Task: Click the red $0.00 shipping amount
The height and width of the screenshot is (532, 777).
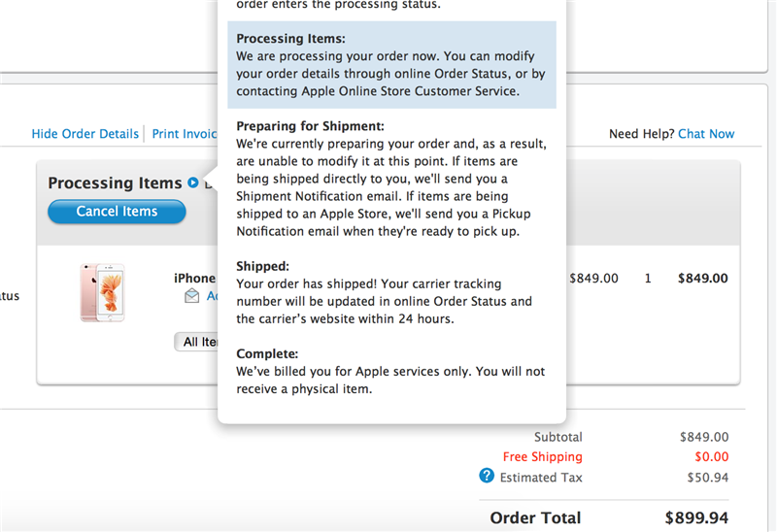Action: tap(712, 456)
